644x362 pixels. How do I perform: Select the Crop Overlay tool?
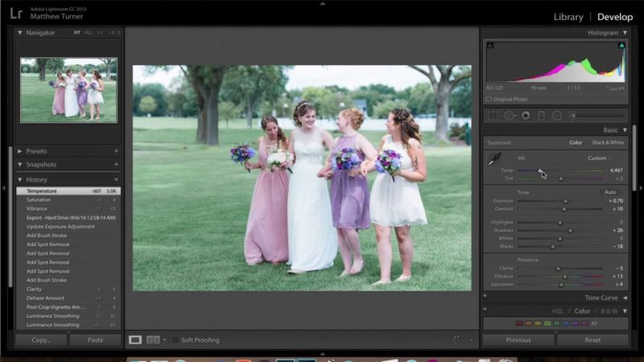493,116
